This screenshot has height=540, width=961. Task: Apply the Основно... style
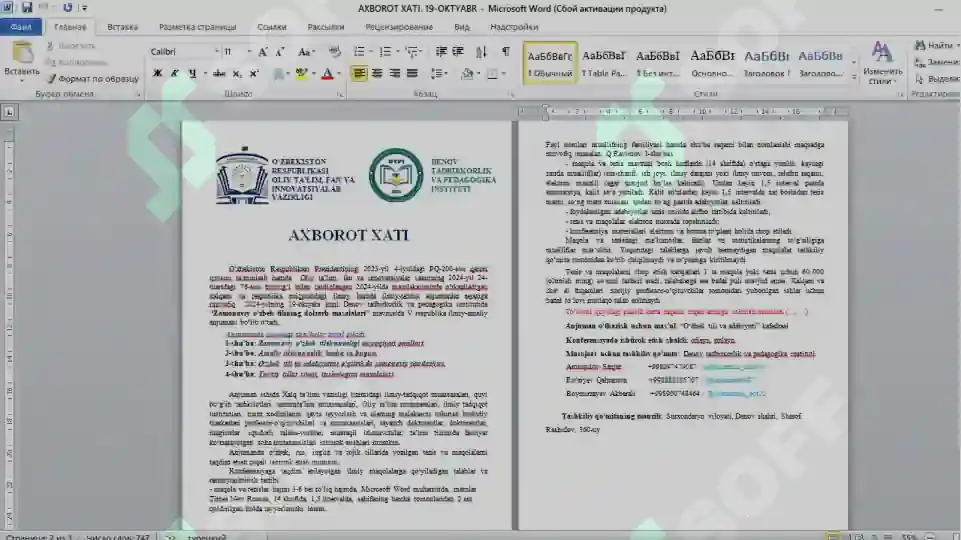pos(712,63)
